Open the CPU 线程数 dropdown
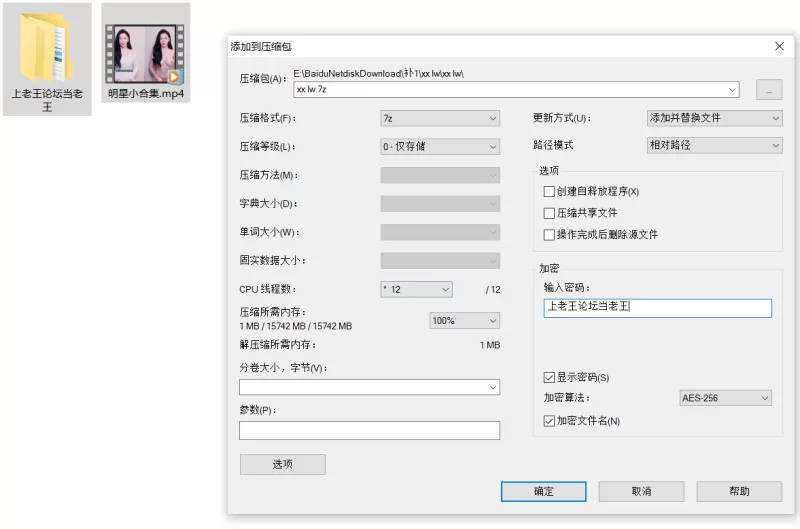 [x=416, y=289]
